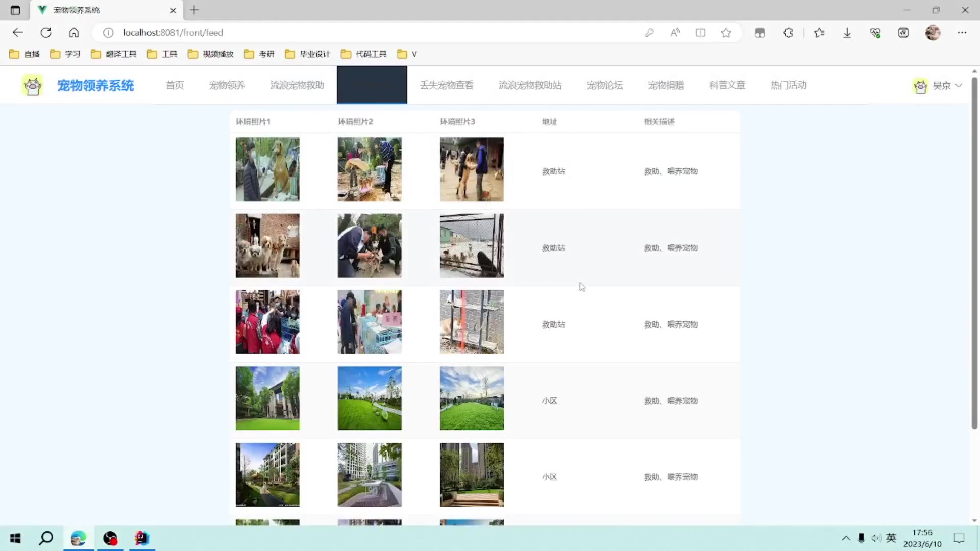Click the 宠物领养系统 site title
This screenshot has height=551, width=980.
95,85
